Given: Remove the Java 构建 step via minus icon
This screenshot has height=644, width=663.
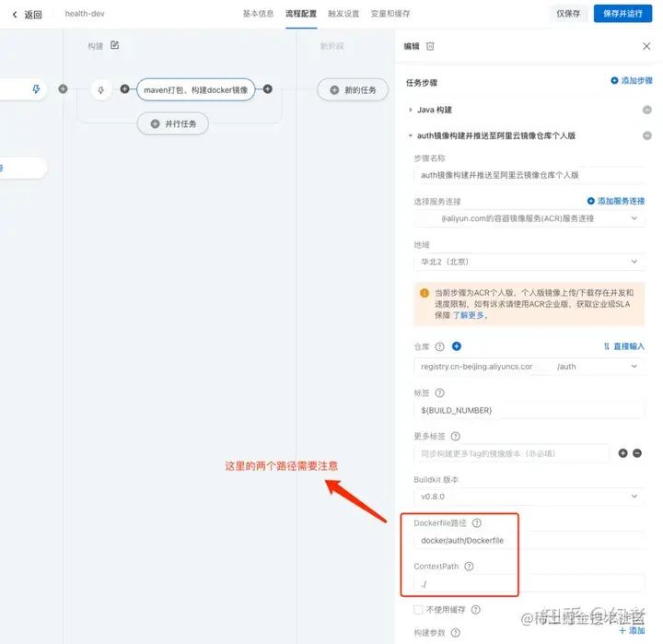Looking at the screenshot, I should (647, 110).
